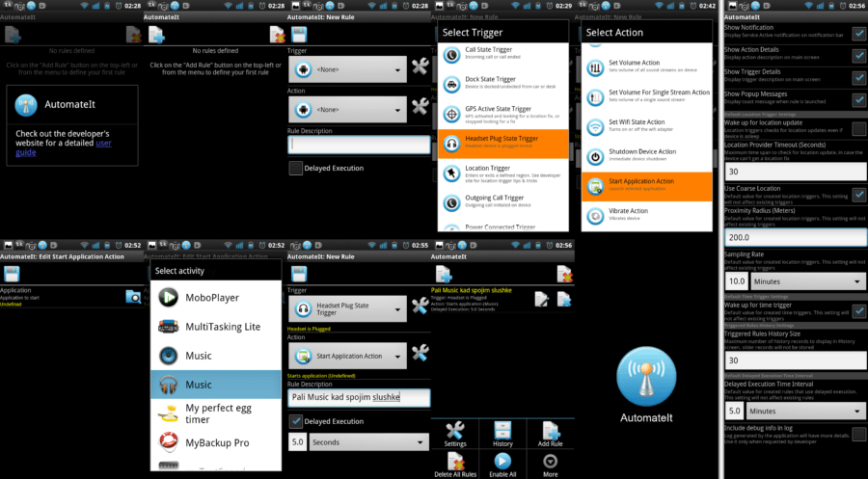The height and width of the screenshot is (479, 868).
Task: Select Outgoing Call Trigger in the list
Action: pyautogui.click(x=503, y=203)
